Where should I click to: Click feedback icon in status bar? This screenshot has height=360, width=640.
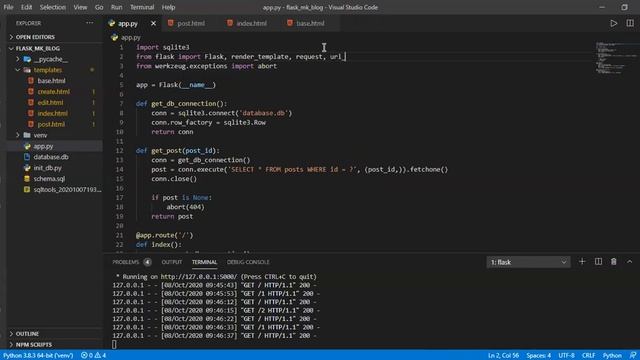click(633, 355)
